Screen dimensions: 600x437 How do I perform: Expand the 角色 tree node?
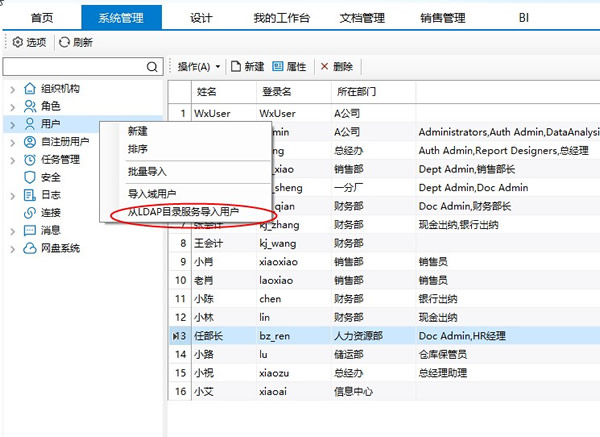coord(11,106)
